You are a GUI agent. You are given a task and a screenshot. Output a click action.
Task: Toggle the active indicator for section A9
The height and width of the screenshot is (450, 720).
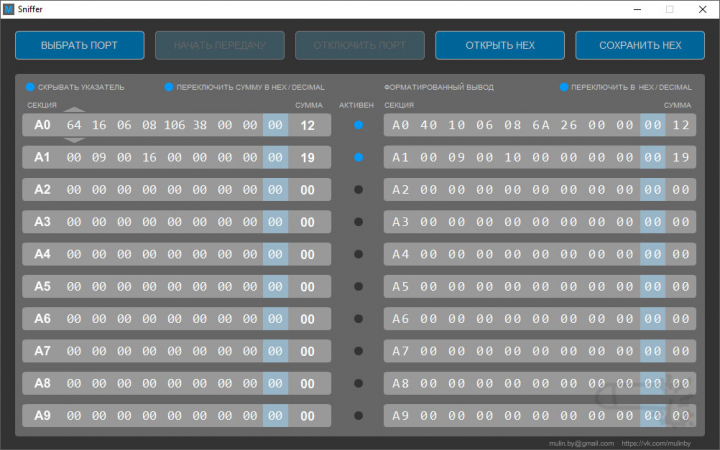(x=359, y=416)
